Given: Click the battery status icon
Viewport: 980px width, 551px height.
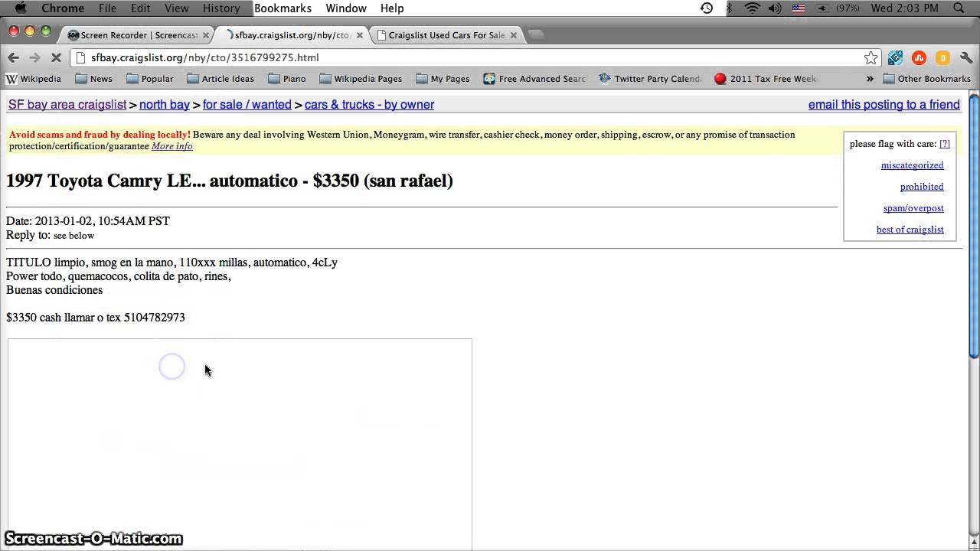Looking at the screenshot, I should (823, 8).
